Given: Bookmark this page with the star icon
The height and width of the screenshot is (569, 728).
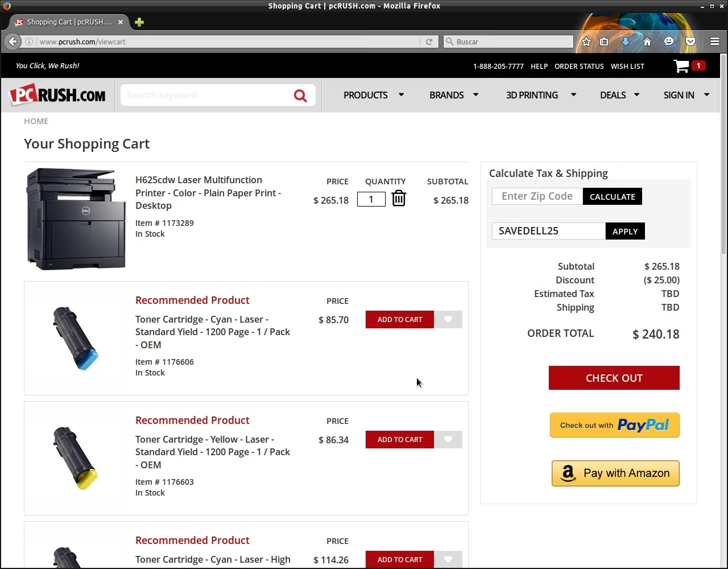Looking at the screenshot, I should point(586,42).
